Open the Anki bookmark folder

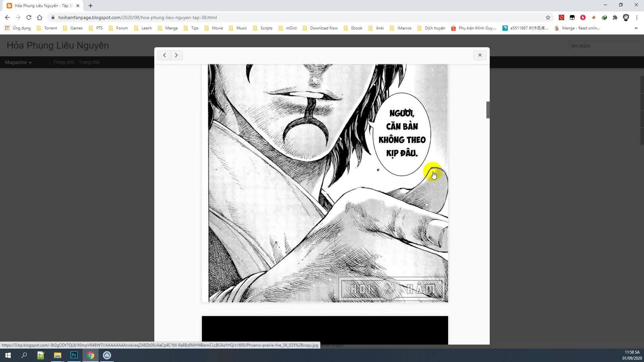pyautogui.click(x=376, y=28)
